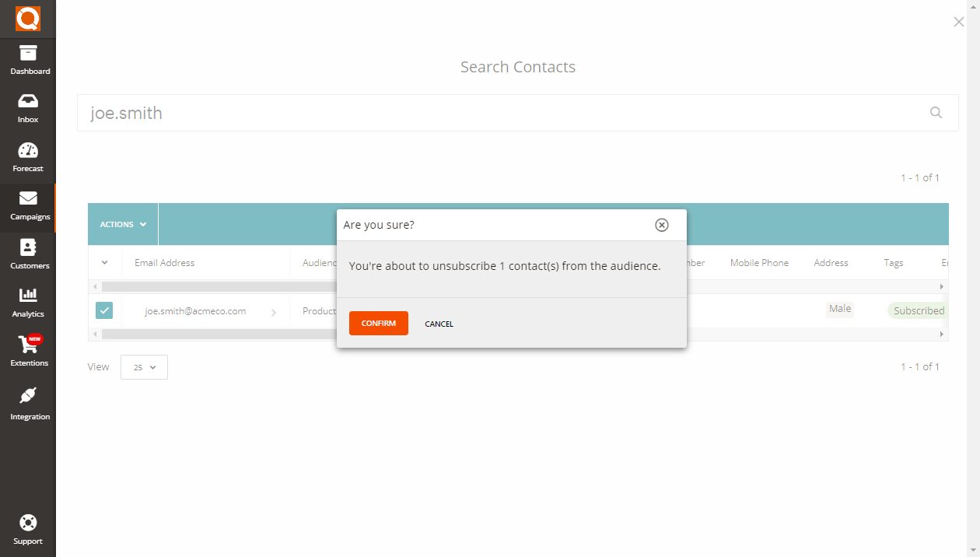Open the Dashboard from the sidebar
The width and height of the screenshot is (980, 557).
click(x=28, y=58)
